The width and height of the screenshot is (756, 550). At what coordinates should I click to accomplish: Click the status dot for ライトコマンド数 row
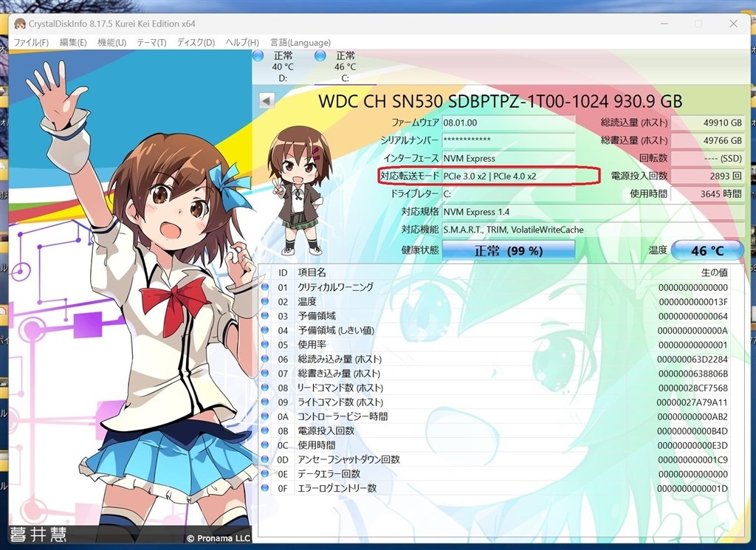point(265,402)
